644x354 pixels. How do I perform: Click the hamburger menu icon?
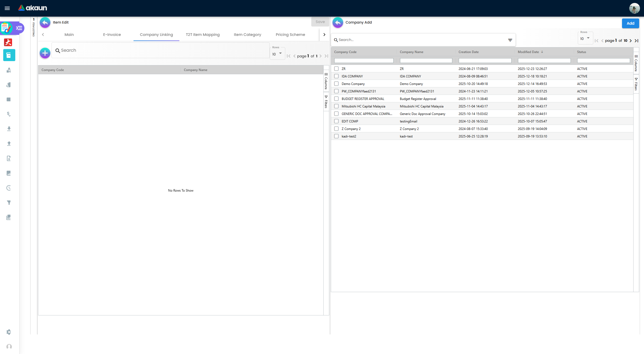[7, 8]
